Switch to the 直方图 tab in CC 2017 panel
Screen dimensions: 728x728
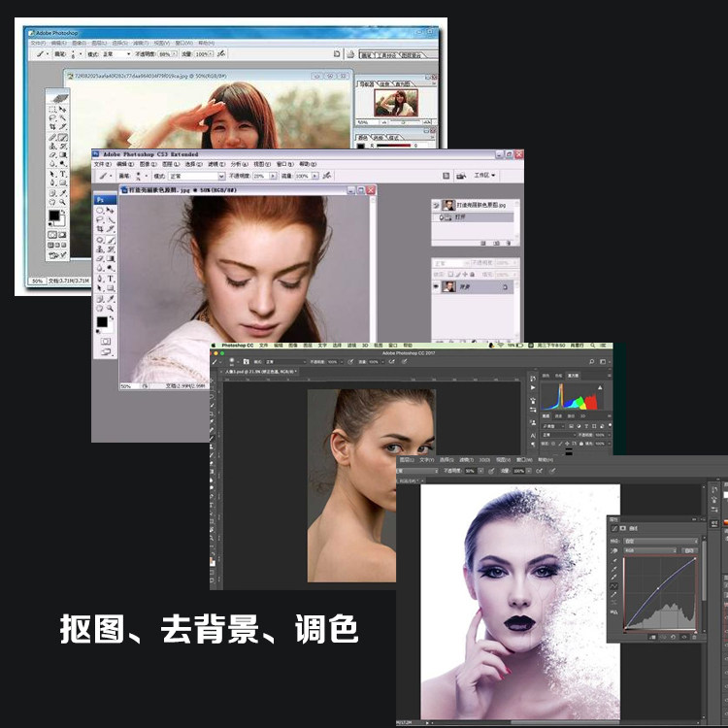click(x=573, y=375)
